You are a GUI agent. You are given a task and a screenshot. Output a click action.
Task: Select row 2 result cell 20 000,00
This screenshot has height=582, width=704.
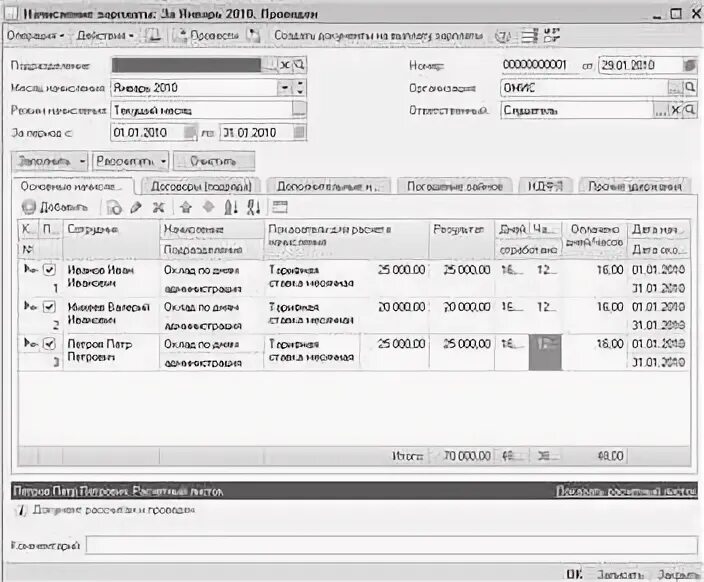click(x=462, y=315)
